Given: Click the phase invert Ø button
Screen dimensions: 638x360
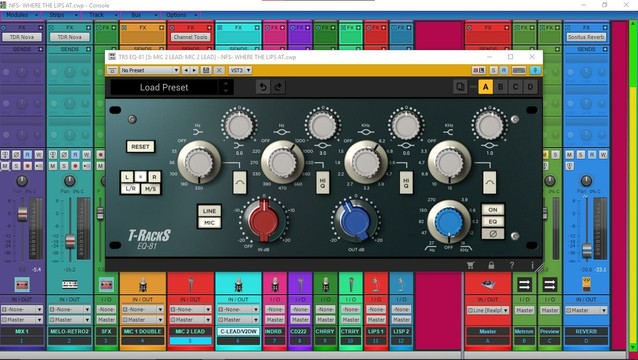Looking at the screenshot, I should click(x=493, y=234).
